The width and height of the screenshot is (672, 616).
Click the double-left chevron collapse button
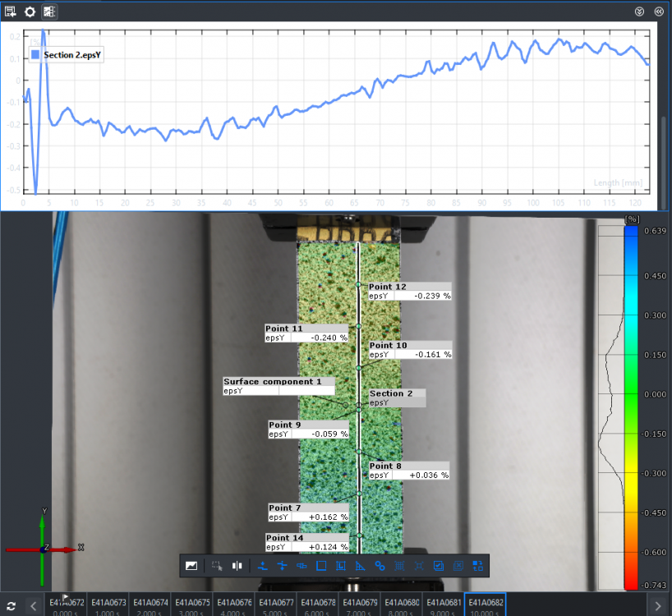click(658, 11)
